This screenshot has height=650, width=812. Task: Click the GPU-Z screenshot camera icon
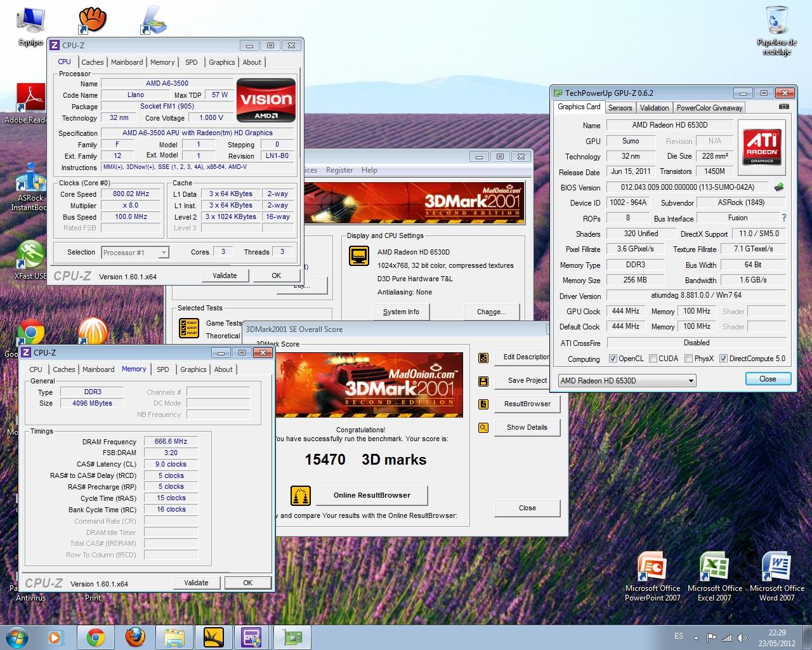[784, 107]
